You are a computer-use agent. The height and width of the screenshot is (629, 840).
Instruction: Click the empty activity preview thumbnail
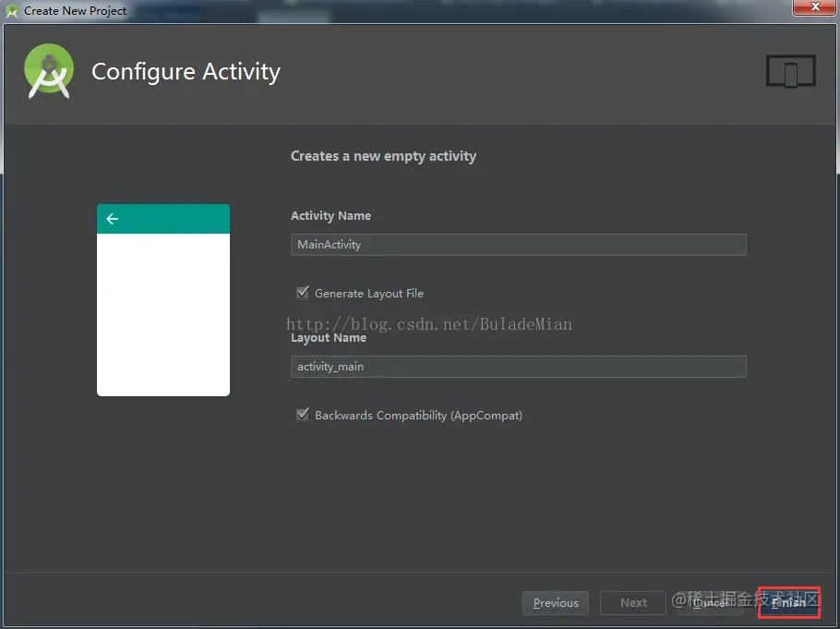(163, 300)
